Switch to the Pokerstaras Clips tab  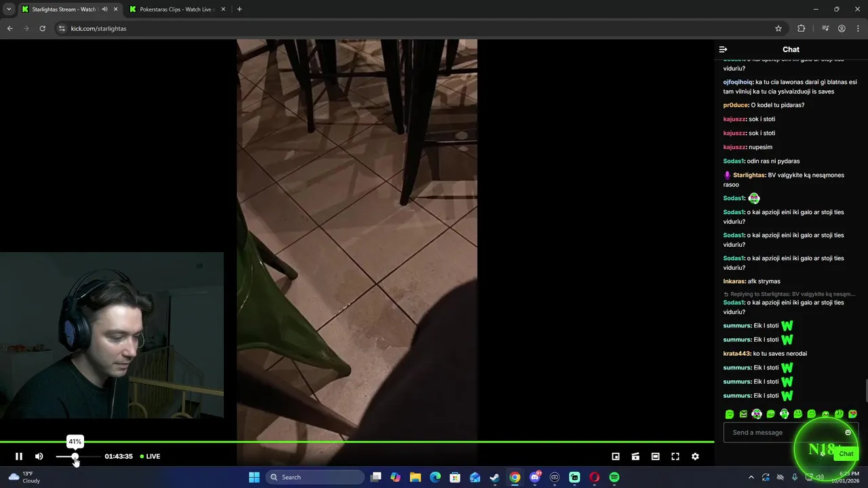click(177, 9)
